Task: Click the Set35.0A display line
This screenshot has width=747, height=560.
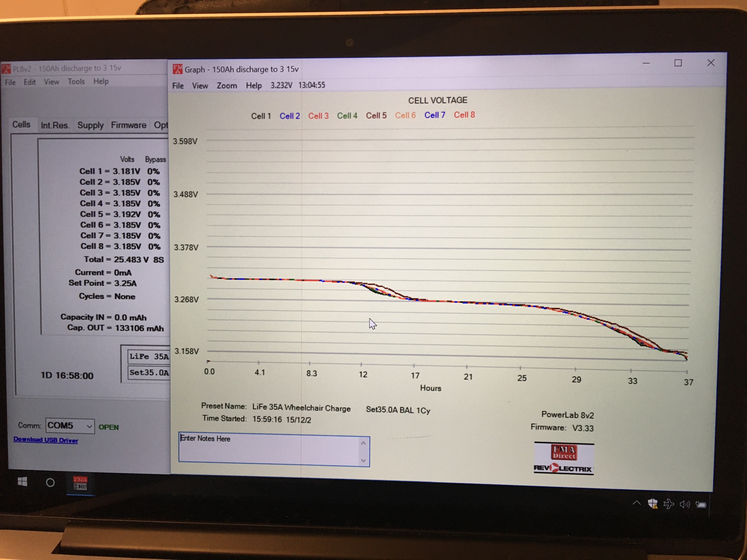Action: pos(149,373)
